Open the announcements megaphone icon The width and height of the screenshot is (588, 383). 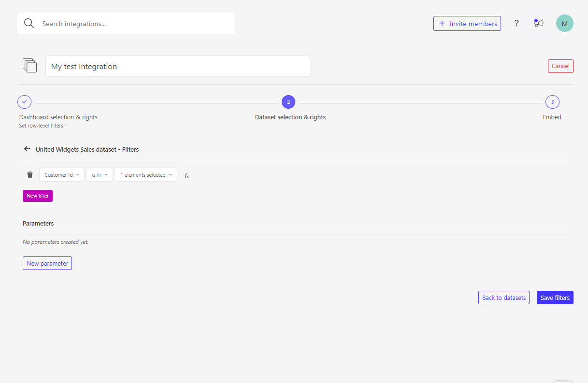tap(539, 23)
